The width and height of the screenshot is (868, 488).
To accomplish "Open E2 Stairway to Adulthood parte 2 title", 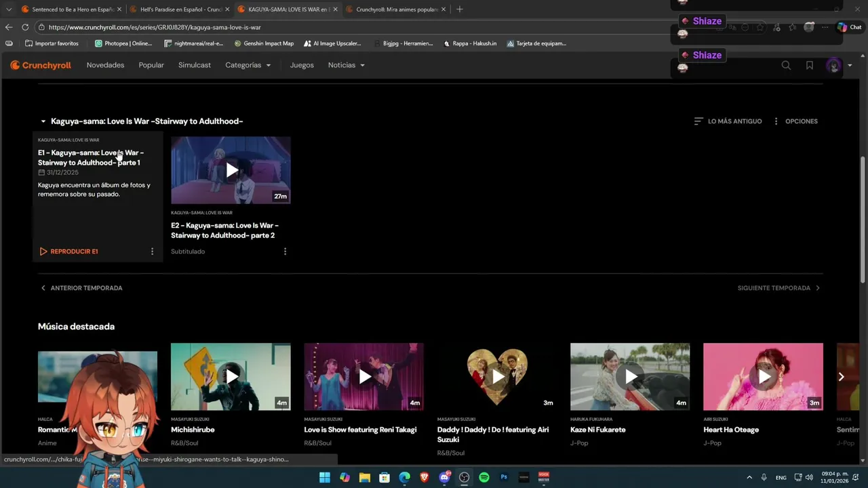I will coord(224,230).
